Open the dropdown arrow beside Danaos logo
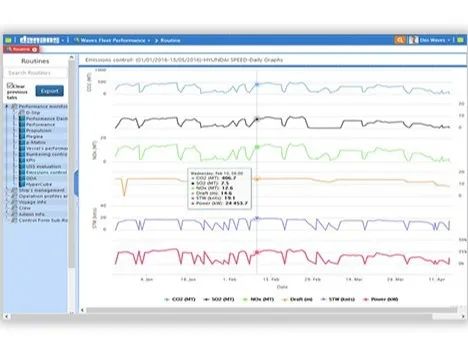The height and width of the screenshot is (361, 468). click(63, 40)
